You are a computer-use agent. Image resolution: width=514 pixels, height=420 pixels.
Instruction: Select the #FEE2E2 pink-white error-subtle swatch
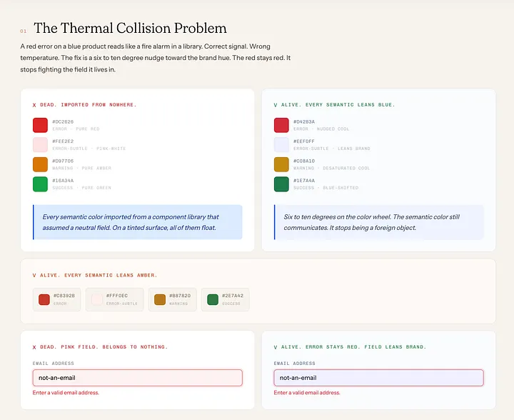click(40, 145)
